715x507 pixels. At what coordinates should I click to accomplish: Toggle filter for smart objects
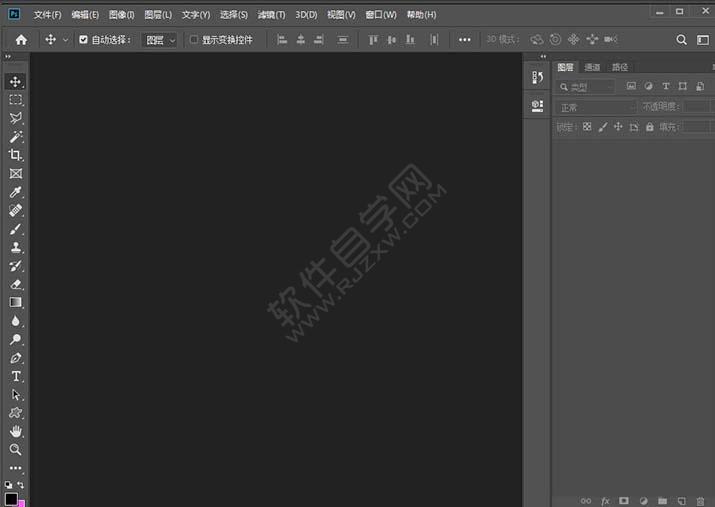click(700, 86)
